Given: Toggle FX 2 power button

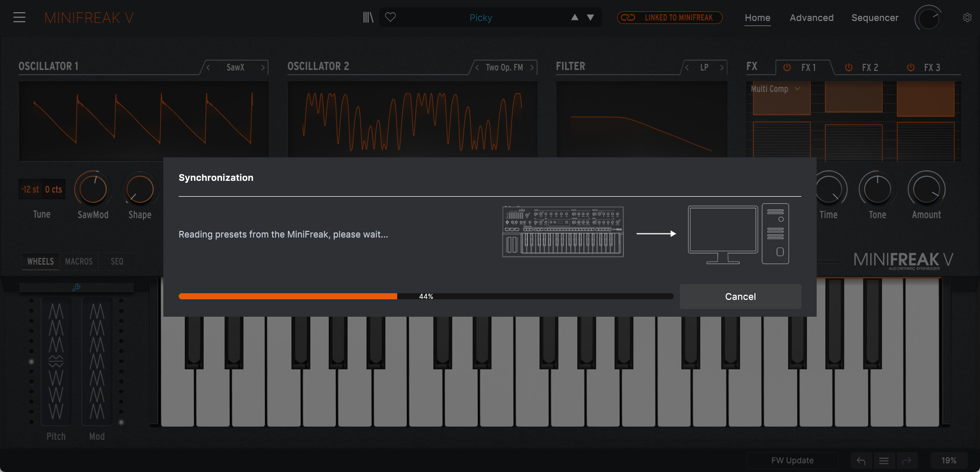Looking at the screenshot, I should (x=849, y=67).
